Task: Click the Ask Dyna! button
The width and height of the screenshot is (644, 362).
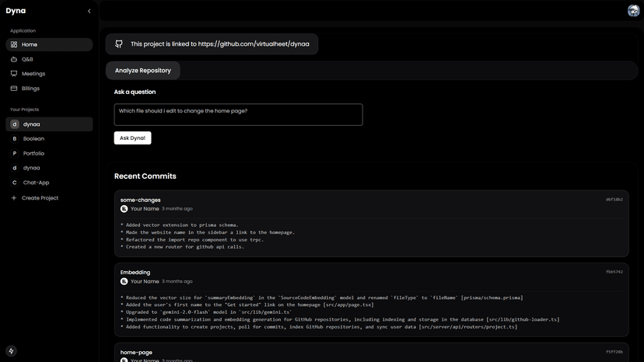Action: (x=132, y=138)
